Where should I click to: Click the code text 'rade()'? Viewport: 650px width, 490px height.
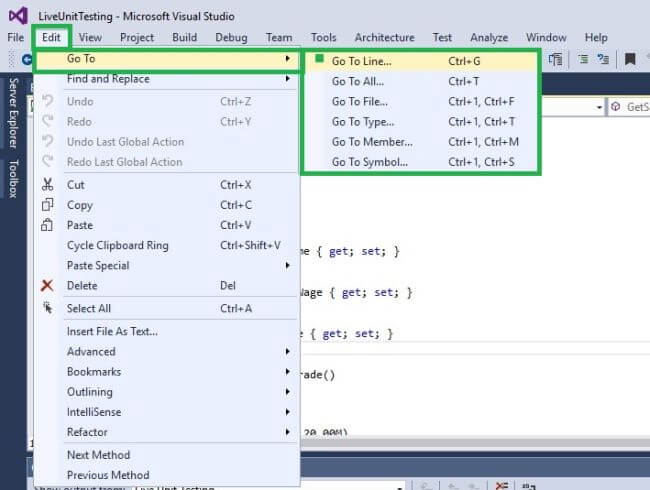[318, 375]
